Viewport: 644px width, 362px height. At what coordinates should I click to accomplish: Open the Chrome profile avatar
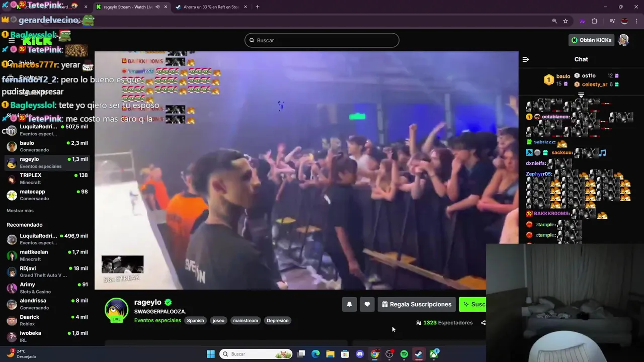coord(624,21)
